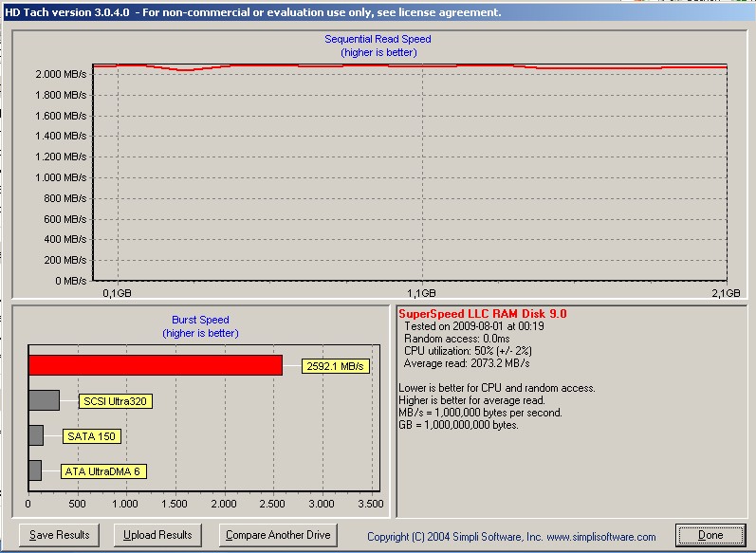The image size is (756, 553).
Task: Select the SuperSpeed LLC RAM Disk 9.0 heading
Action: [483, 314]
